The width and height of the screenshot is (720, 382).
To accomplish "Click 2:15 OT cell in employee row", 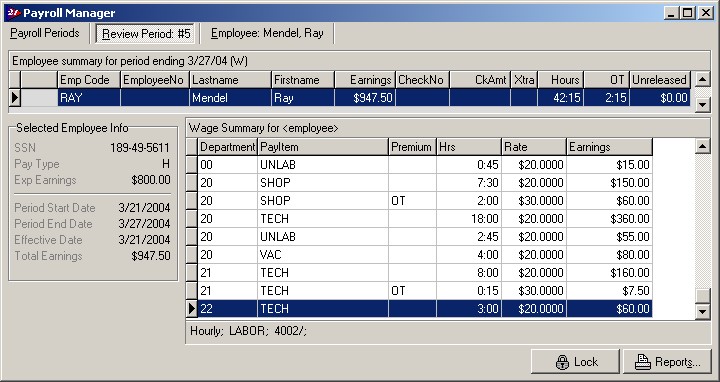I will point(607,98).
